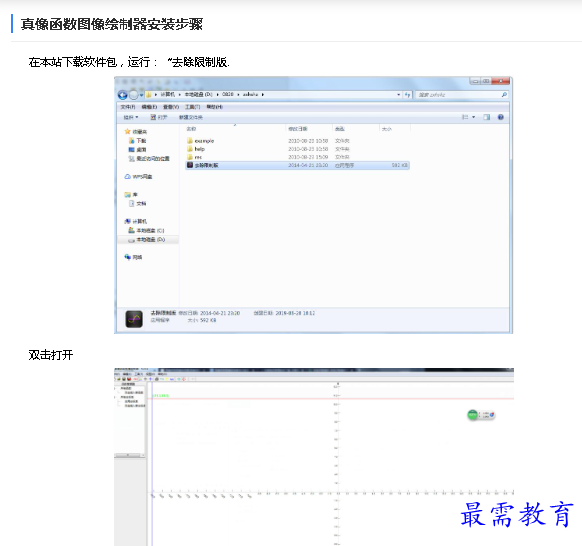Select the 去除限制版 application file
Viewport: 582px width, 546px height.
point(297,165)
